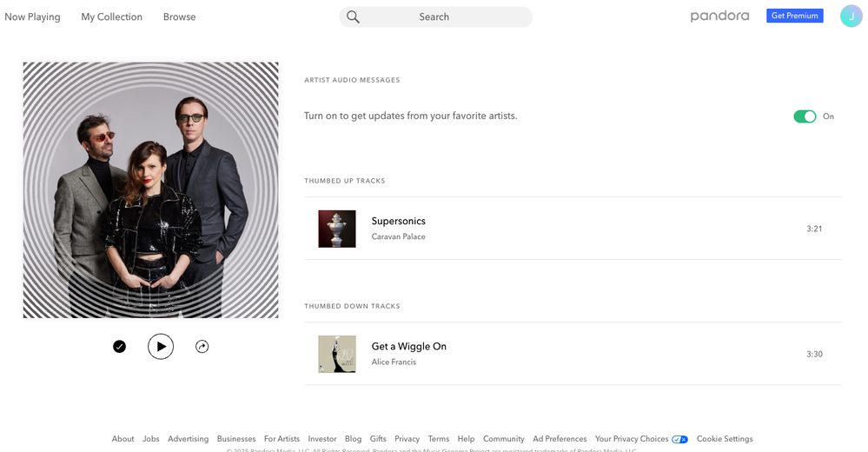The height and width of the screenshot is (452, 868).
Task: Open the Browse section
Action: tap(179, 17)
